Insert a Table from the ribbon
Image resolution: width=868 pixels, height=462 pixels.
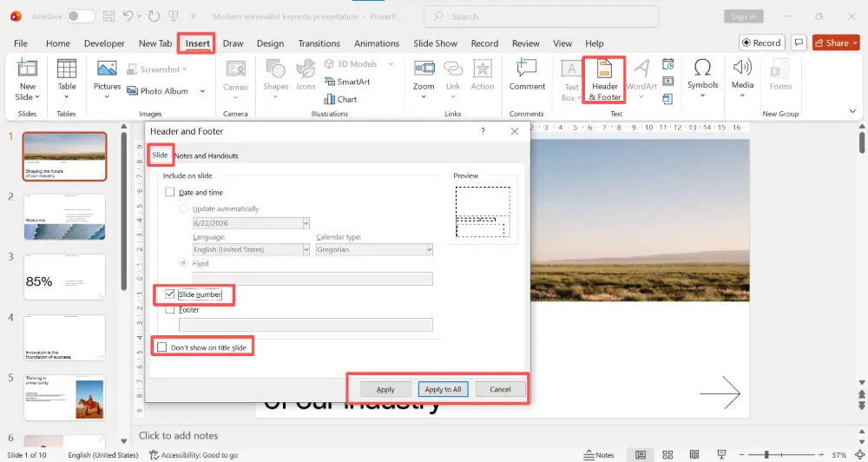(x=67, y=78)
